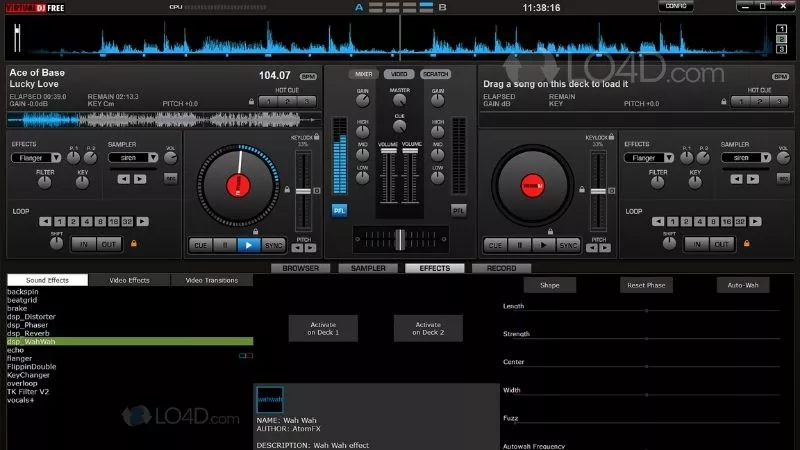This screenshot has height=450, width=800.
Task: Toggle left deck BPM button
Action: click(308, 77)
